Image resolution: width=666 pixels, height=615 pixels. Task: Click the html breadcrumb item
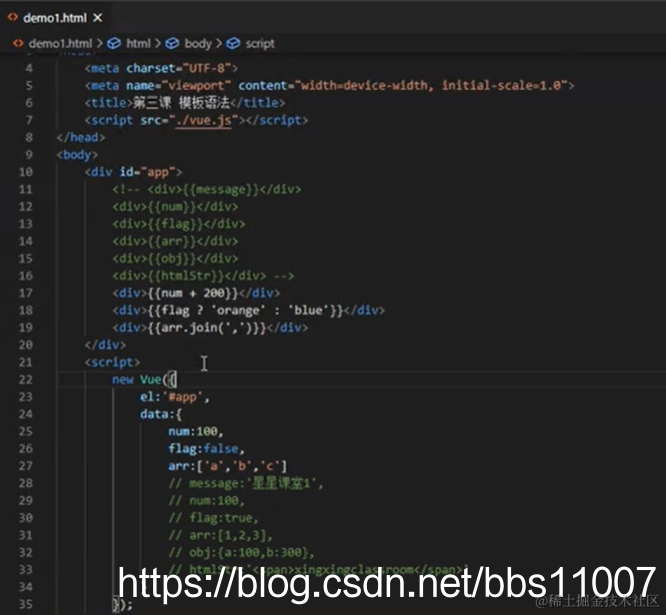point(138,43)
